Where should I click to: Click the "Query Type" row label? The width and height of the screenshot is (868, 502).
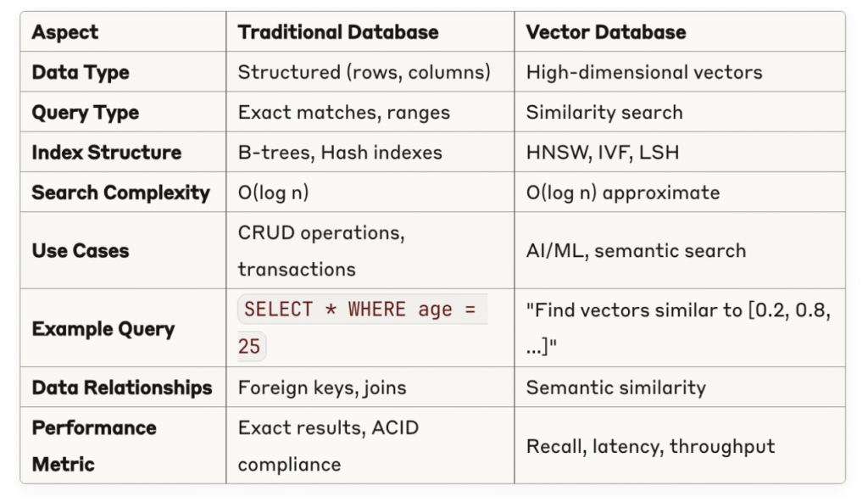85,113
